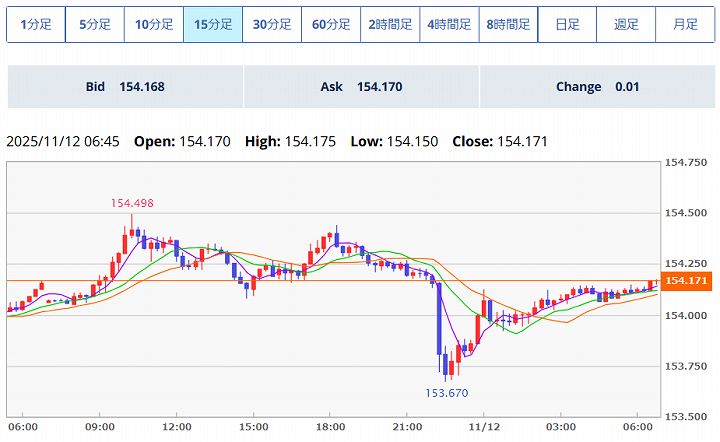The width and height of the screenshot is (720, 442).
Task: Select the 5分足 chart interval
Action: [x=94, y=24]
